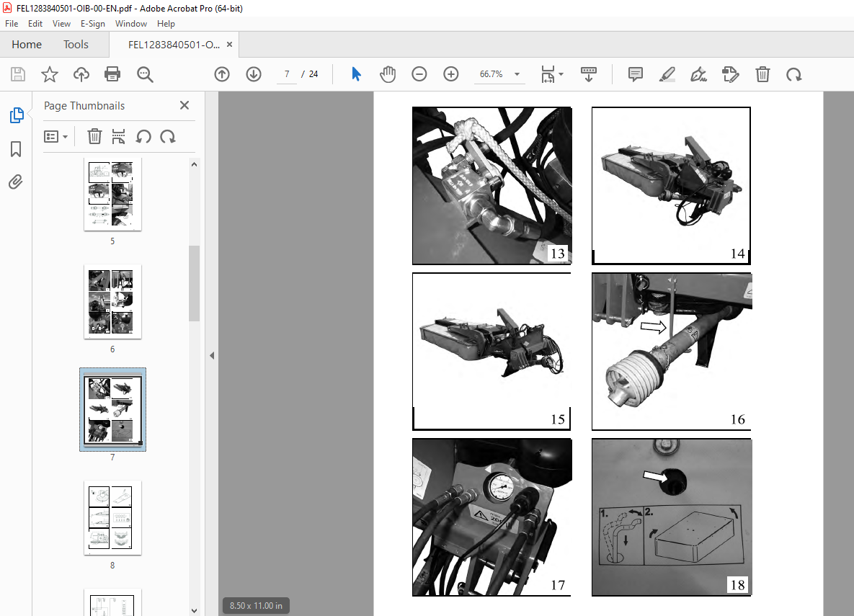Select the FEL1283840501 document tab
Screen dimensions: 854x616
(x=174, y=45)
